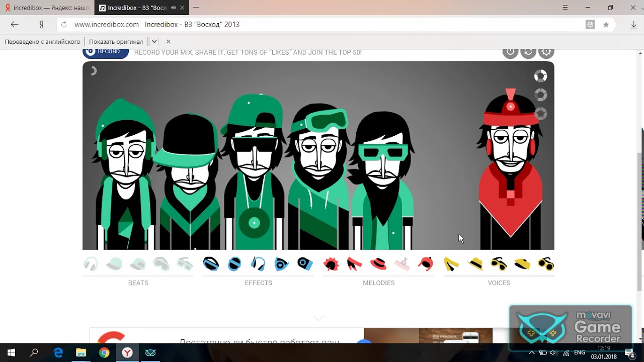Image resolution: width=644 pixels, height=362 pixels.
Task: Launch Google Chrome from taskbar
Action: click(x=104, y=353)
